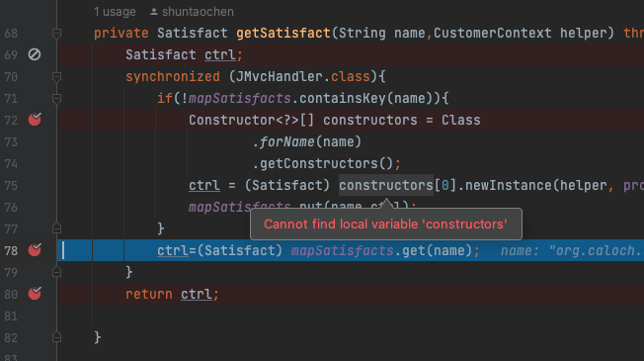644x361 pixels.
Task: Remove the verified breakpoint on line 72
Action: click(x=35, y=120)
